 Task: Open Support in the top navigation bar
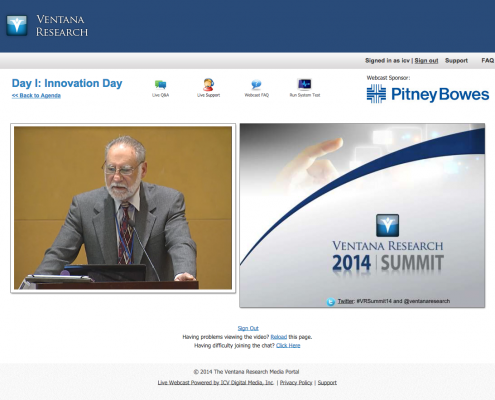tap(456, 61)
